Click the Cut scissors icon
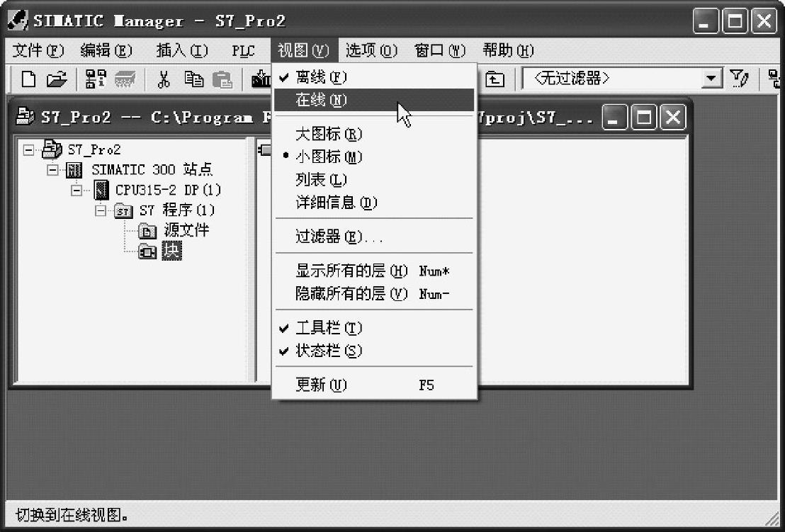 coord(163,79)
